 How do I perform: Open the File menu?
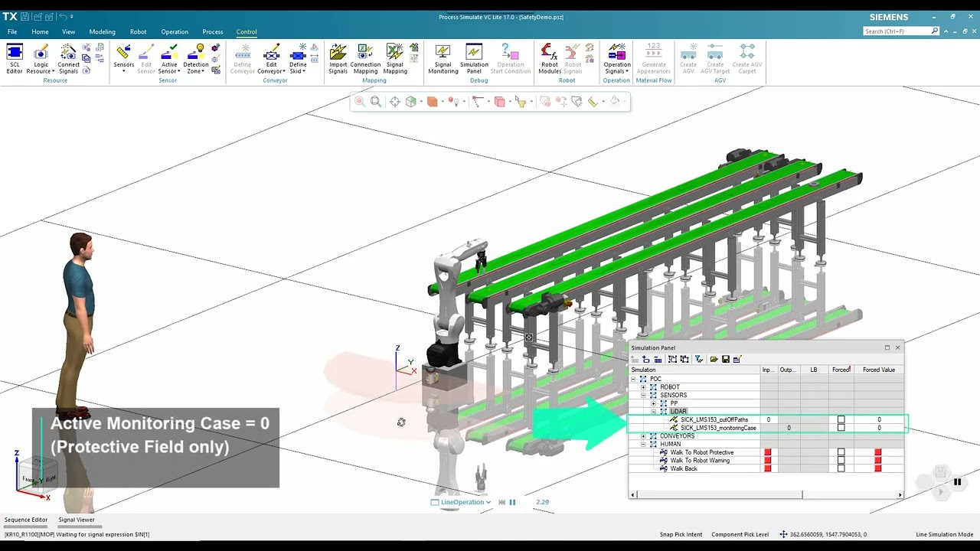12,31
